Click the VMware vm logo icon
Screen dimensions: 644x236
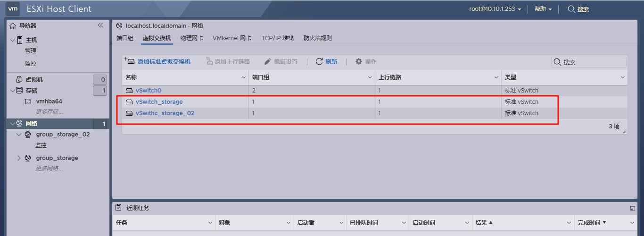pos(13,8)
